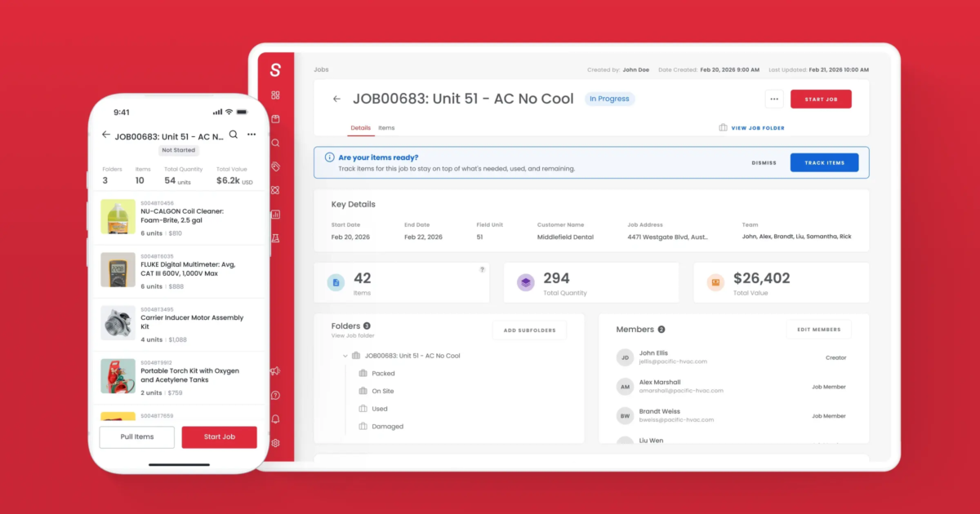Click the S logo in sidebar
The image size is (980, 514).
pos(275,70)
